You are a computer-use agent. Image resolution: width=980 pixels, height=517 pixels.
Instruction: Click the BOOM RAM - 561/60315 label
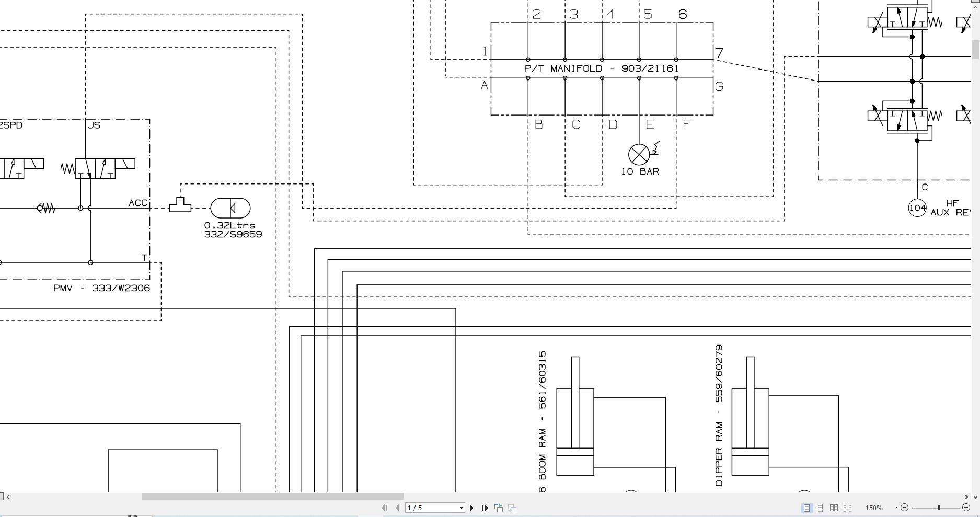coord(542,415)
